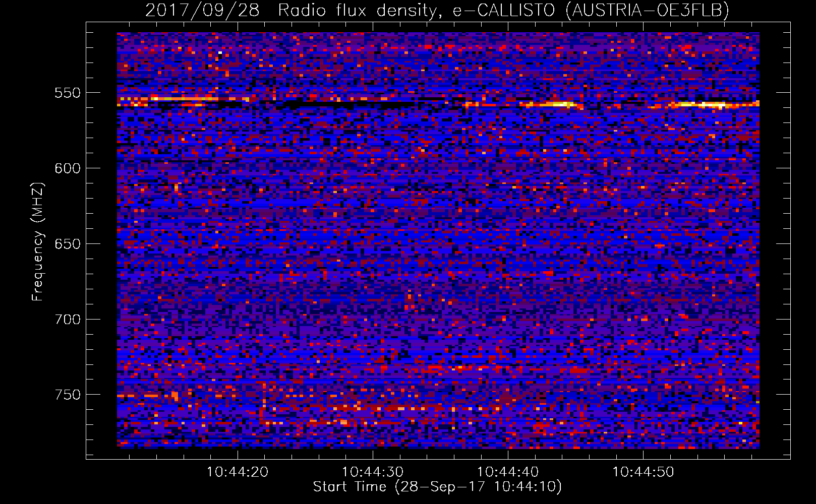Click the date "2017/09/28" in the title
Screen dimensions: 816x504
[202, 10]
